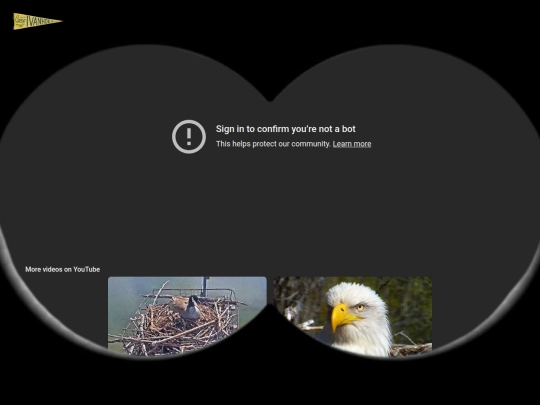Open the bald eagle video thumbnail
The width and height of the screenshot is (540, 405).
[x=352, y=316]
